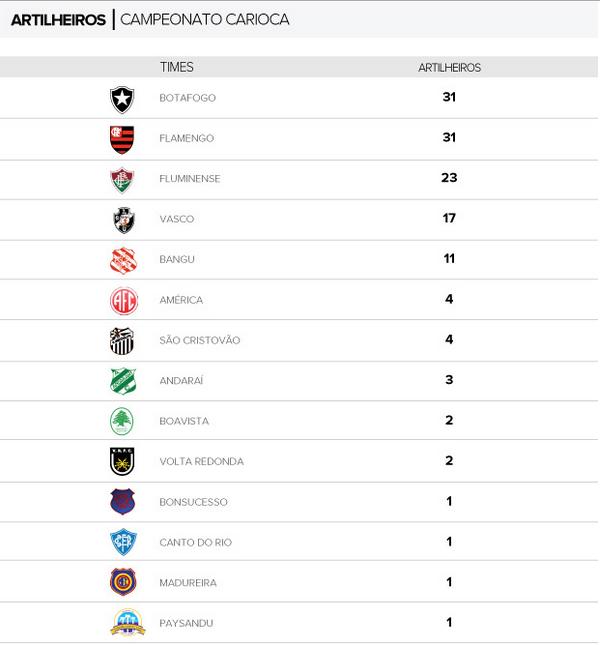Screen dimensions: 600x645
Task: Click the Bangu team badge
Action: pyautogui.click(x=122, y=260)
